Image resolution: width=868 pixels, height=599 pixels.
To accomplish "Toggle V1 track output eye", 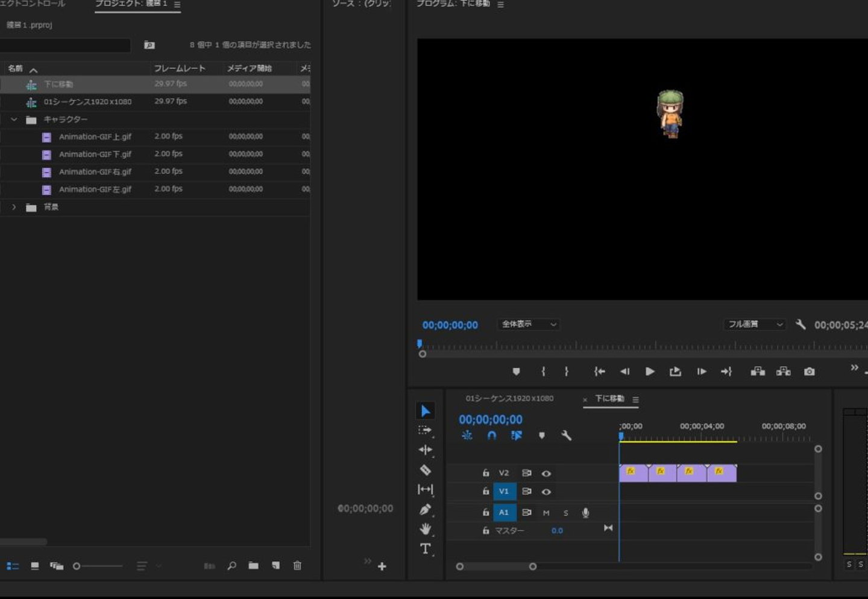I will coord(546,492).
